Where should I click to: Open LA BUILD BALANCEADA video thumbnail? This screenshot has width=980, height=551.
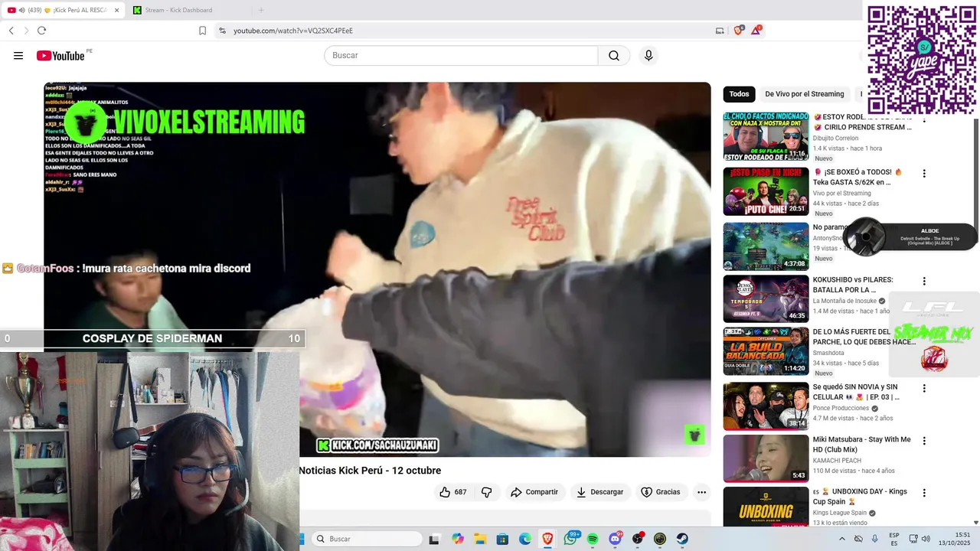coord(766,351)
